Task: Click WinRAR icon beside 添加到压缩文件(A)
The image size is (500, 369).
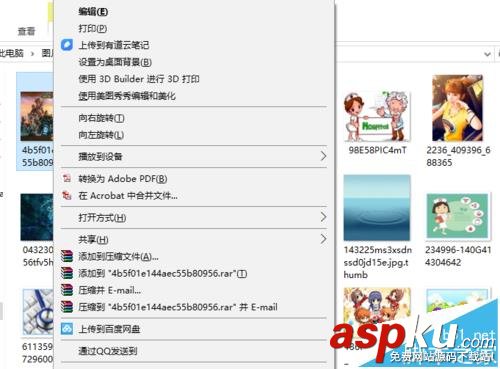Action: click(67, 256)
